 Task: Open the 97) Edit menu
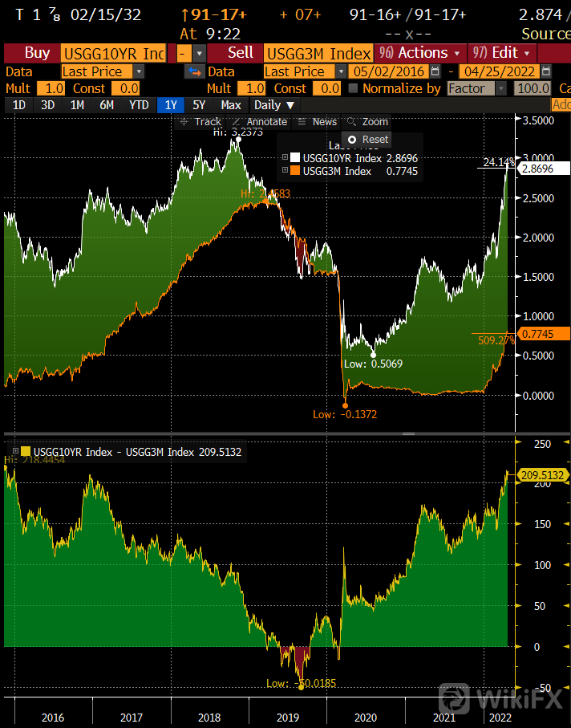point(500,53)
